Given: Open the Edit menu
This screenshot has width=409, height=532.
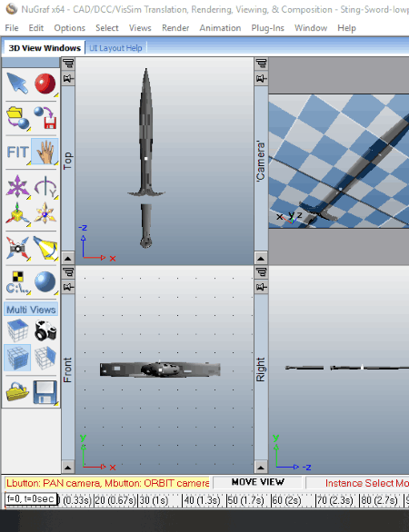Looking at the screenshot, I should (36, 28).
